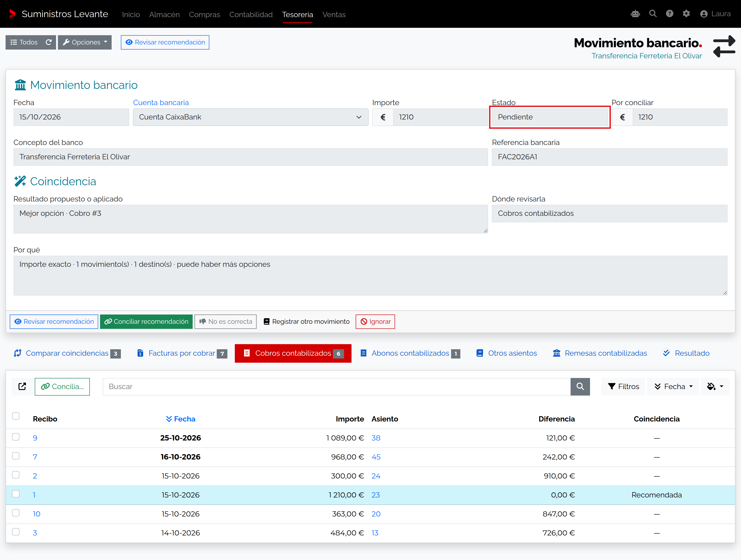Click the paint bucket color dropdown

(x=715, y=386)
